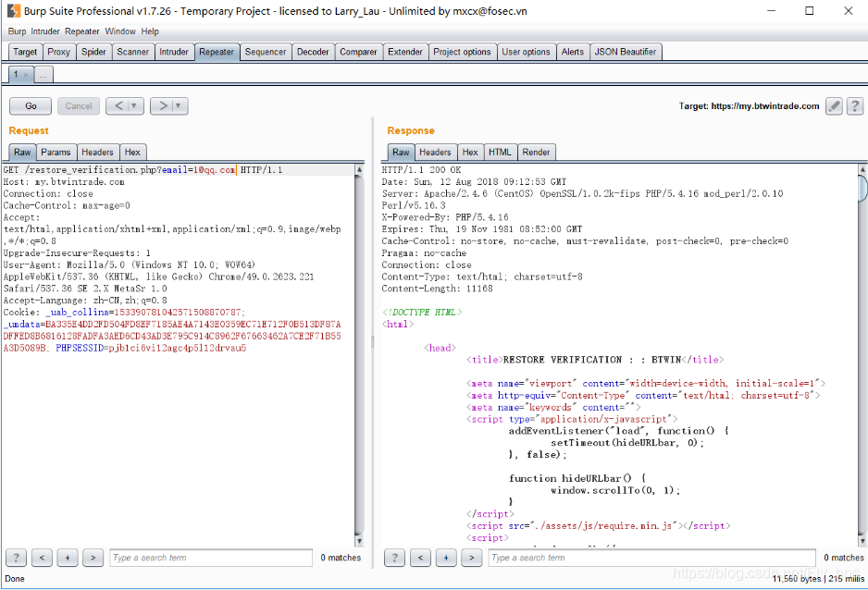Close Repeater tab 1 with x

[26, 75]
